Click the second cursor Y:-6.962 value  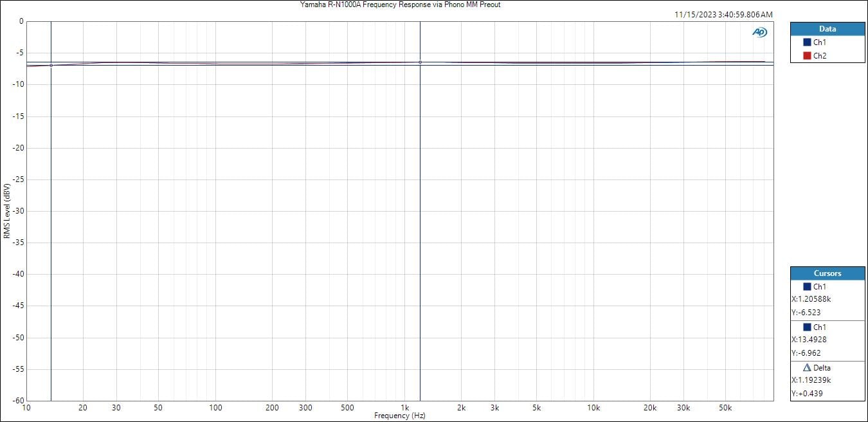(x=806, y=353)
